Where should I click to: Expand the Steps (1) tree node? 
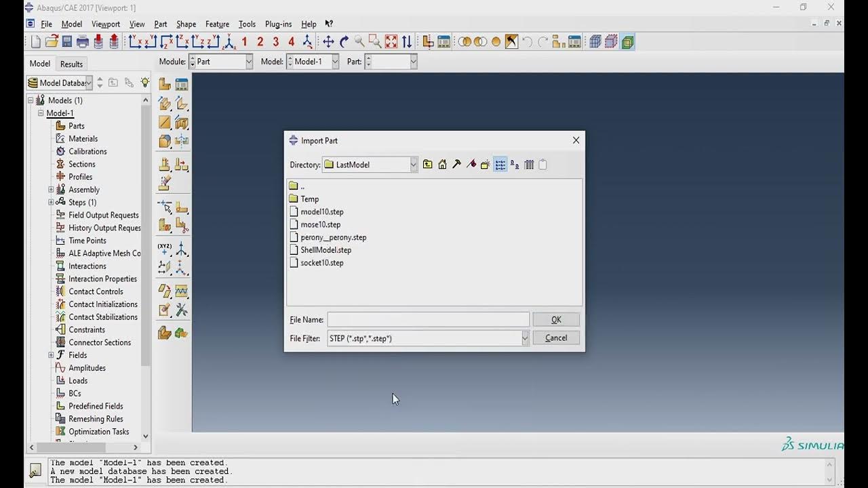[x=51, y=203]
